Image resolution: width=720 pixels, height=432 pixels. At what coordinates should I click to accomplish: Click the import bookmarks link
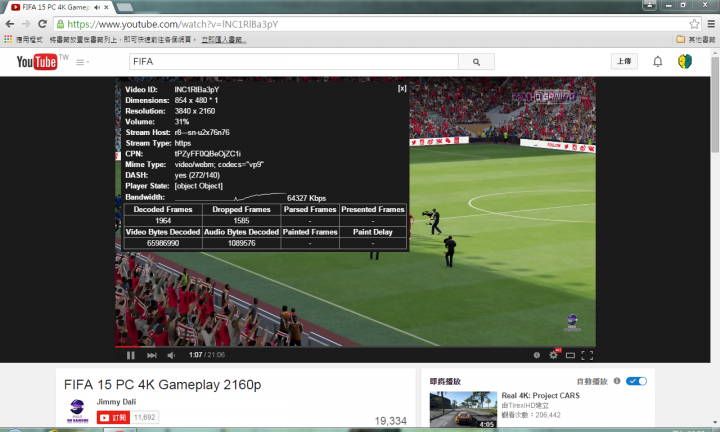coord(224,40)
